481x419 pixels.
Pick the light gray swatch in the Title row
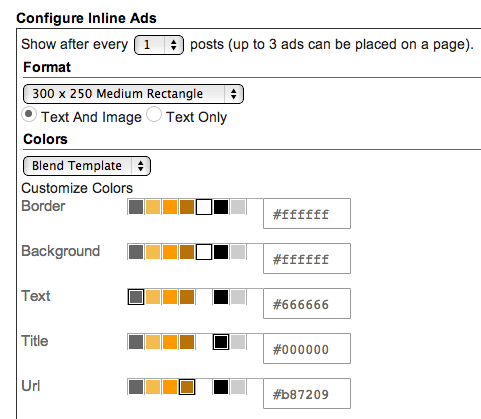238,342
